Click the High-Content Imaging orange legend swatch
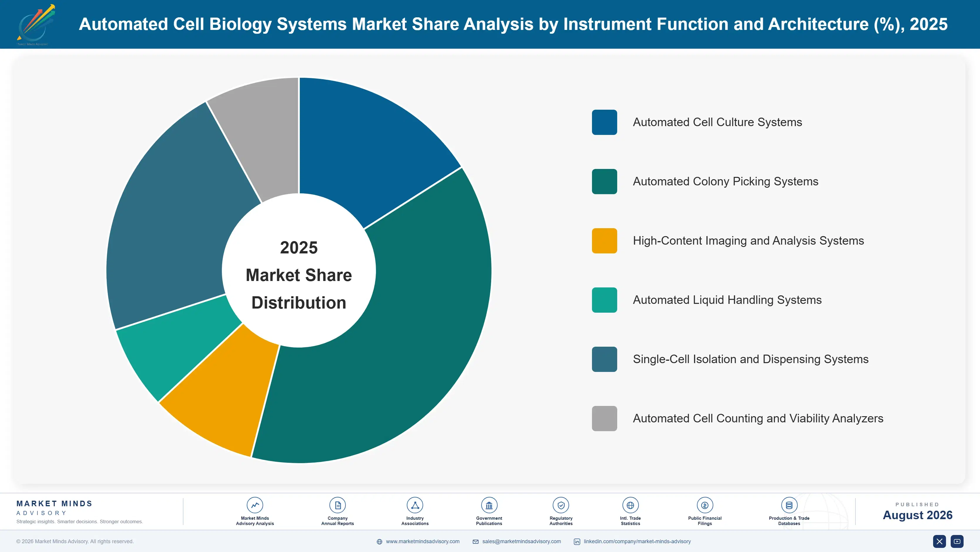 pyautogui.click(x=604, y=241)
